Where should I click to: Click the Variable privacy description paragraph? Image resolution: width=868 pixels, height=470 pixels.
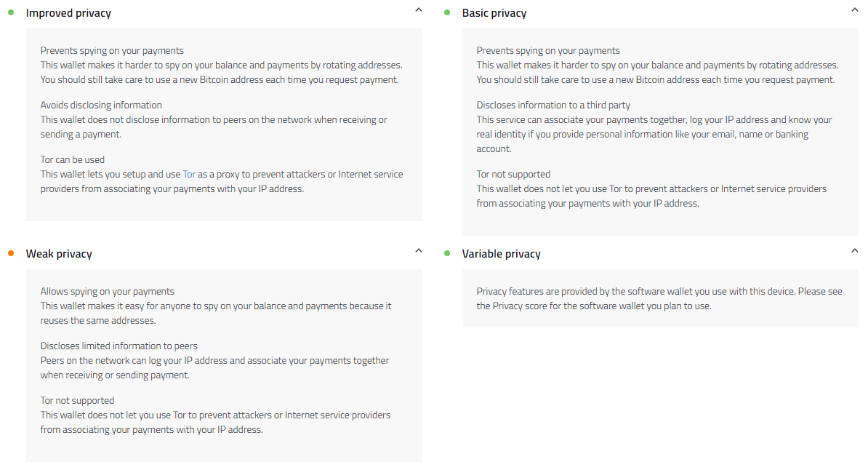[659, 299]
